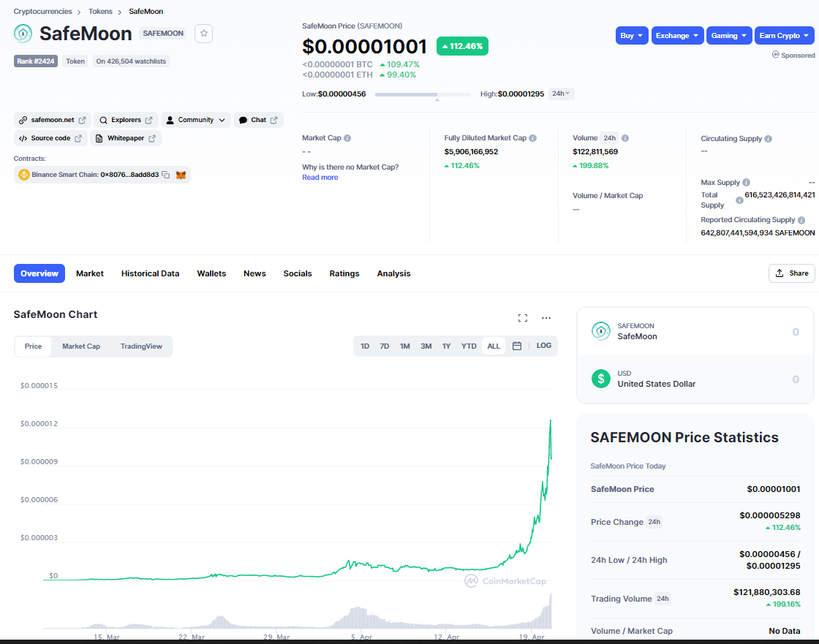Set chart range to 1D
This screenshot has height=644, width=819.
(365, 346)
